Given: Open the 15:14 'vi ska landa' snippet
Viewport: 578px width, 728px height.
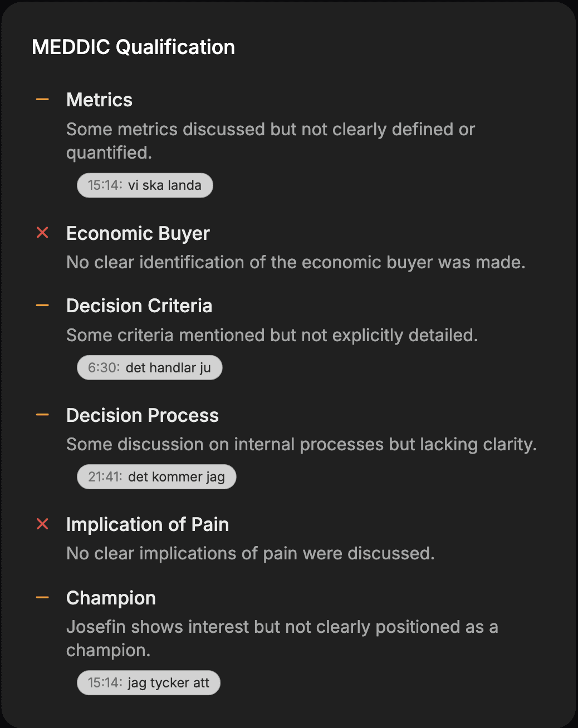Looking at the screenshot, I should click(144, 185).
